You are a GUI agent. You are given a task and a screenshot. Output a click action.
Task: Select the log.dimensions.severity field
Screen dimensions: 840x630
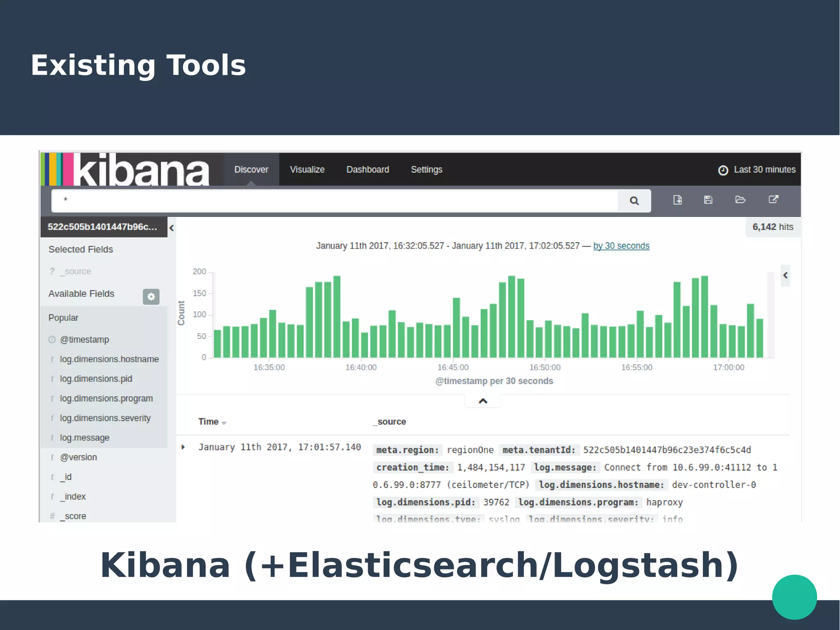tap(105, 418)
